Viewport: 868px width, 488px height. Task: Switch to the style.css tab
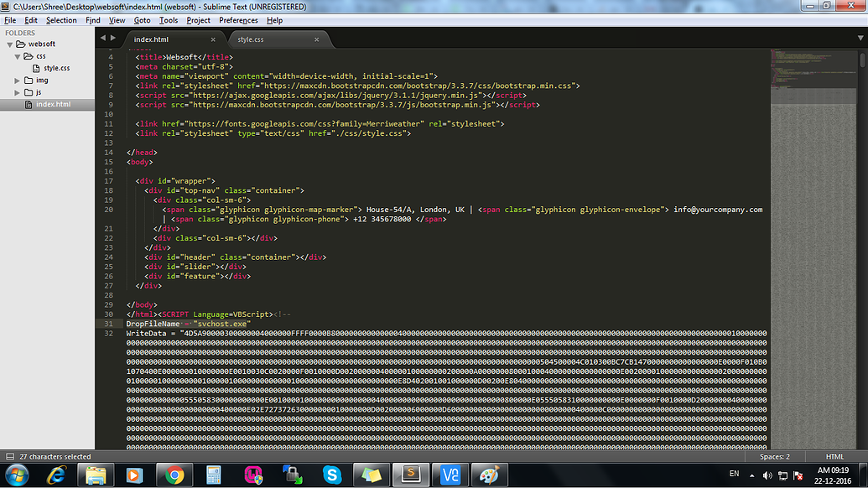pyautogui.click(x=252, y=39)
